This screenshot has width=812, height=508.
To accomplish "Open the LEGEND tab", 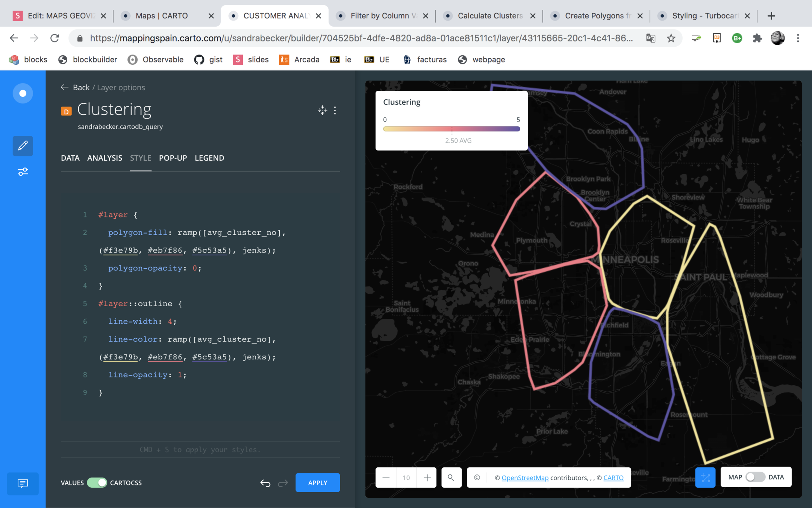I will tap(209, 158).
